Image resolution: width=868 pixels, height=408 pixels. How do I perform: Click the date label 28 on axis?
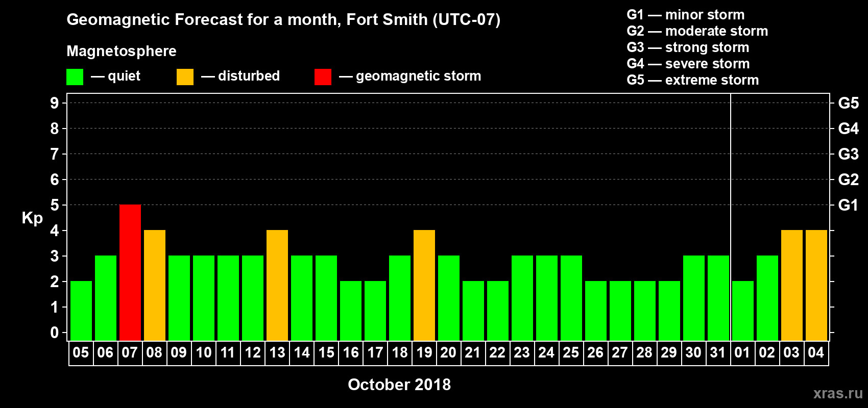coord(644,353)
